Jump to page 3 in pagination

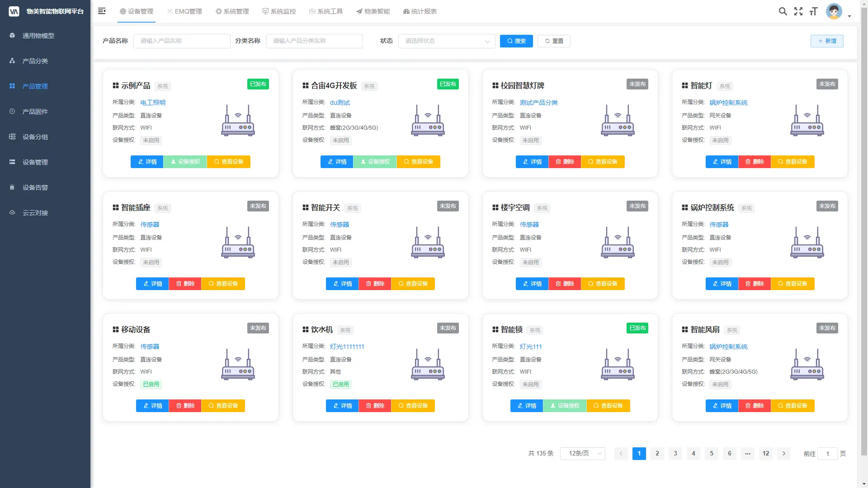pos(675,454)
